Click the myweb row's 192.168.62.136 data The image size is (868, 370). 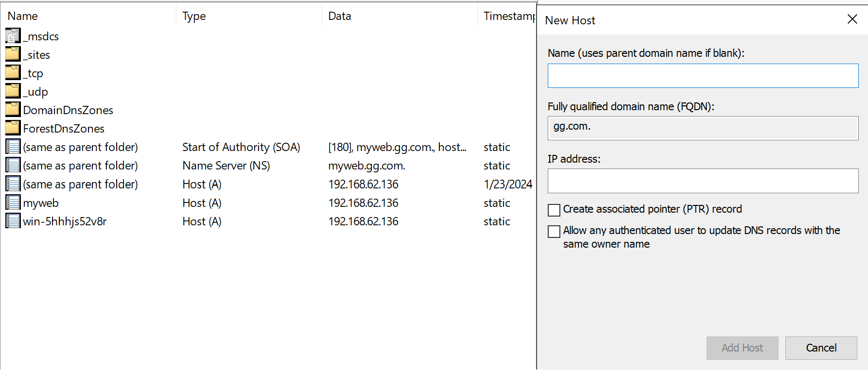tap(363, 203)
